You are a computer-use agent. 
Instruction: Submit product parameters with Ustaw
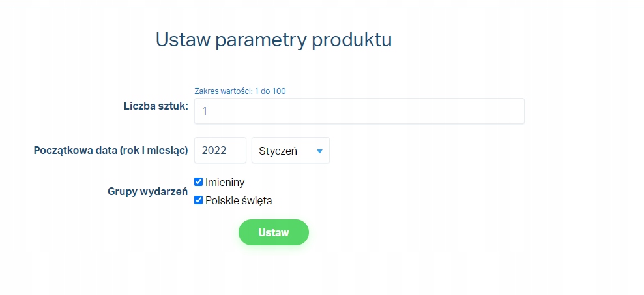pyautogui.click(x=273, y=232)
